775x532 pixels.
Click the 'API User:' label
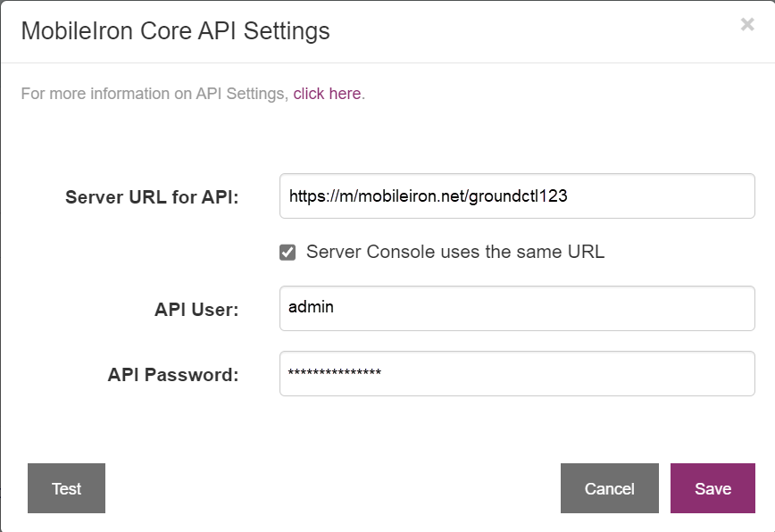pos(196,310)
